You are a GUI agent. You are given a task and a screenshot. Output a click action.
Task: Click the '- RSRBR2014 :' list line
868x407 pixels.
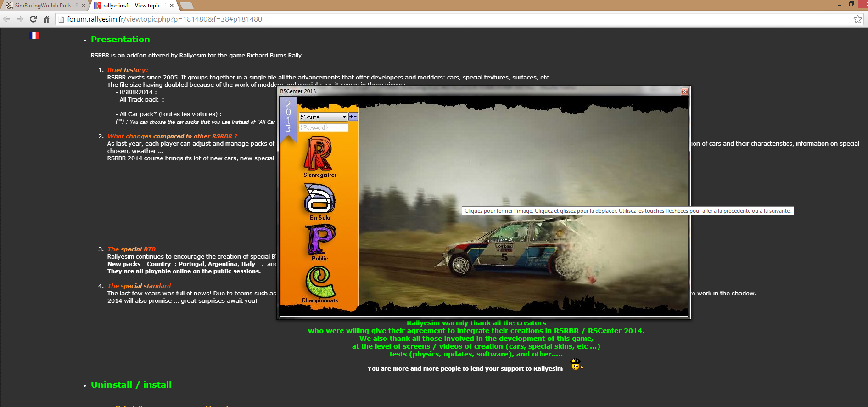click(136, 92)
